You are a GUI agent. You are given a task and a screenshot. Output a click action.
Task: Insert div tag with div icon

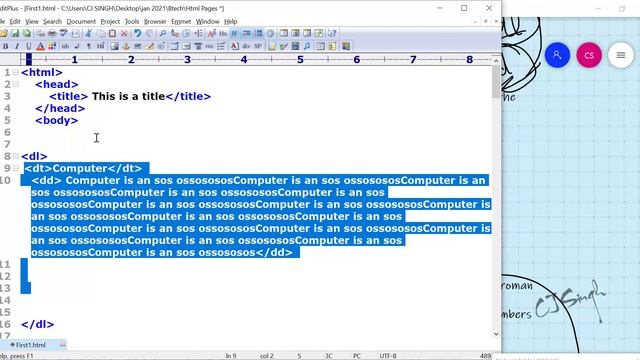pos(246,47)
